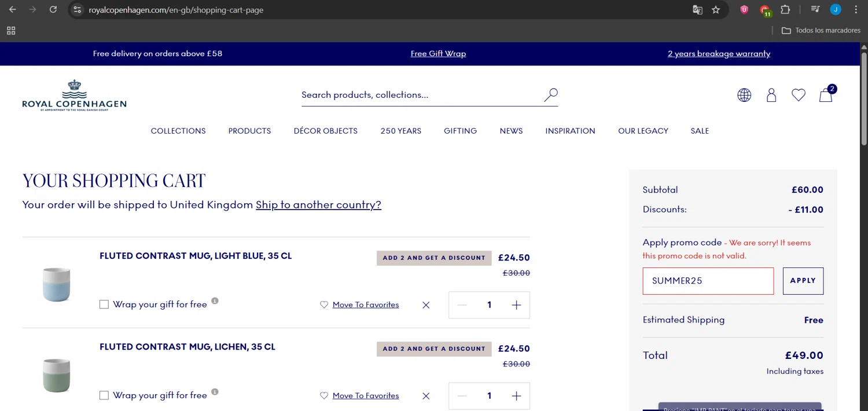Move Lichen mug to favorites
The image size is (868, 411).
point(359,395)
